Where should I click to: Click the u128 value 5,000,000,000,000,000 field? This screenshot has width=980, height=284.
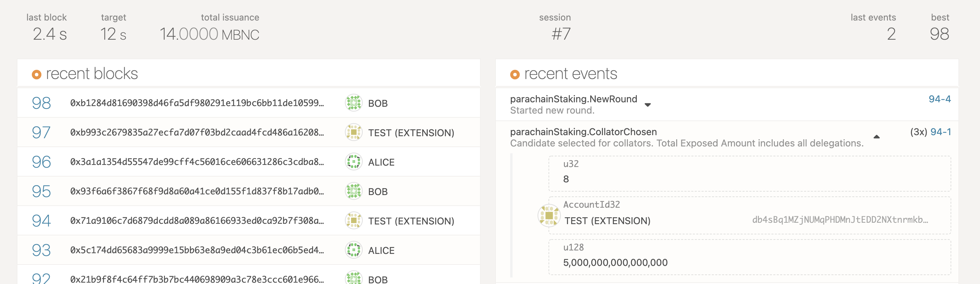(615, 262)
